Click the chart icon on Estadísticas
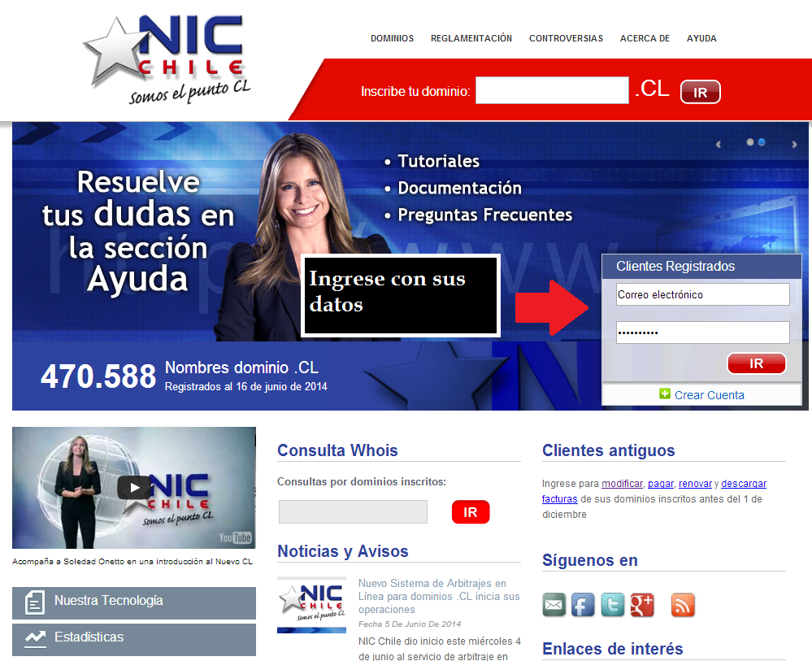 [35, 637]
